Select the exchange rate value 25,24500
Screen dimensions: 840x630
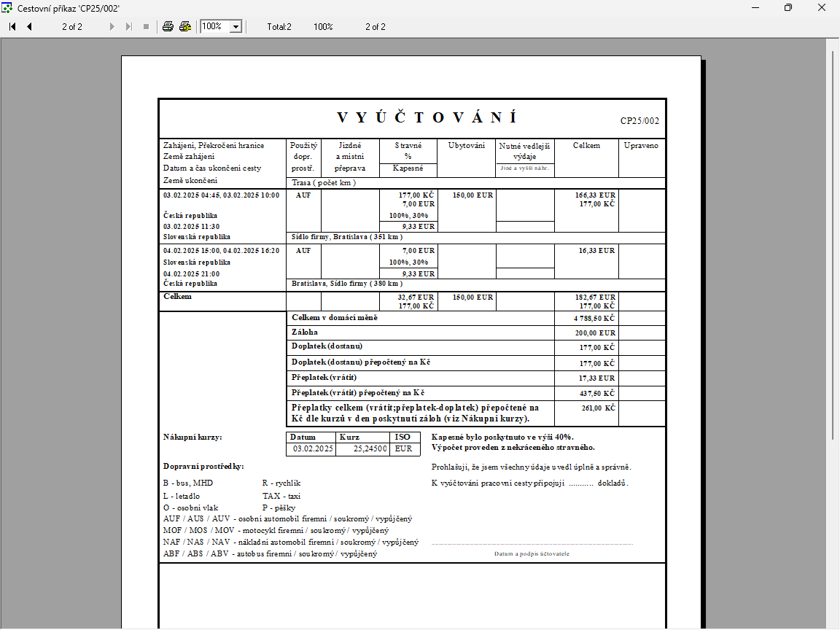tap(370, 449)
